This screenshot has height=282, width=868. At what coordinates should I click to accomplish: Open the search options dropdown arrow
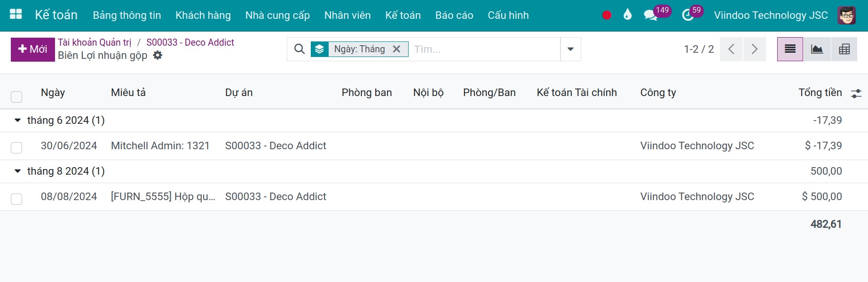570,49
